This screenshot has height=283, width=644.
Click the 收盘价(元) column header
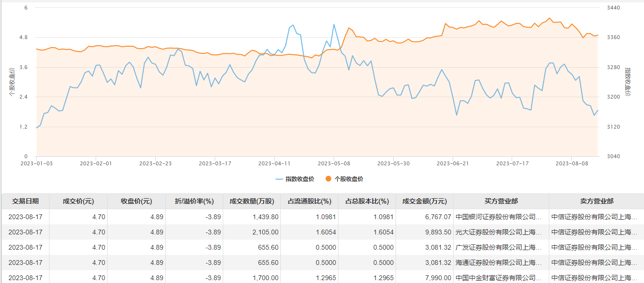pyautogui.click(x=136, y=202)
